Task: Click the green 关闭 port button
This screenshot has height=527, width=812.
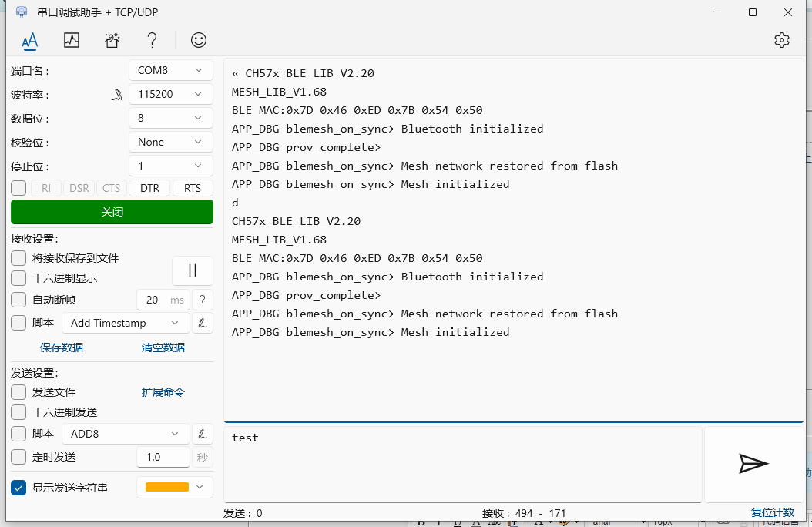Action: tap(112, 212)
